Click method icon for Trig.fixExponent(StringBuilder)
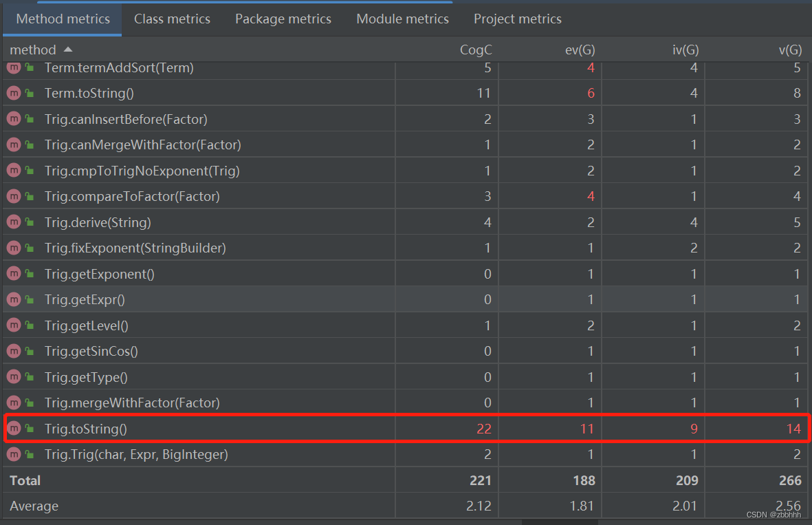 click(x=14, y=248)
